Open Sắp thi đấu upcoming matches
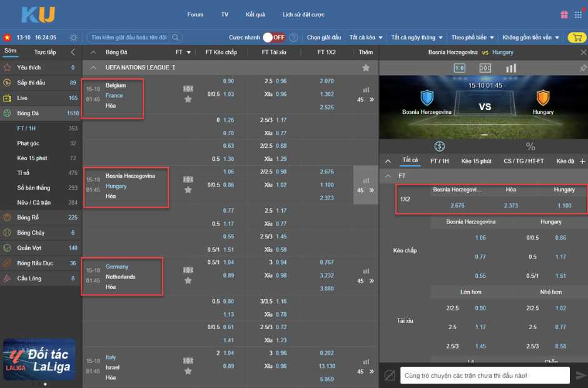Screen dimensions: 588x388 click(x=41, y=83)
